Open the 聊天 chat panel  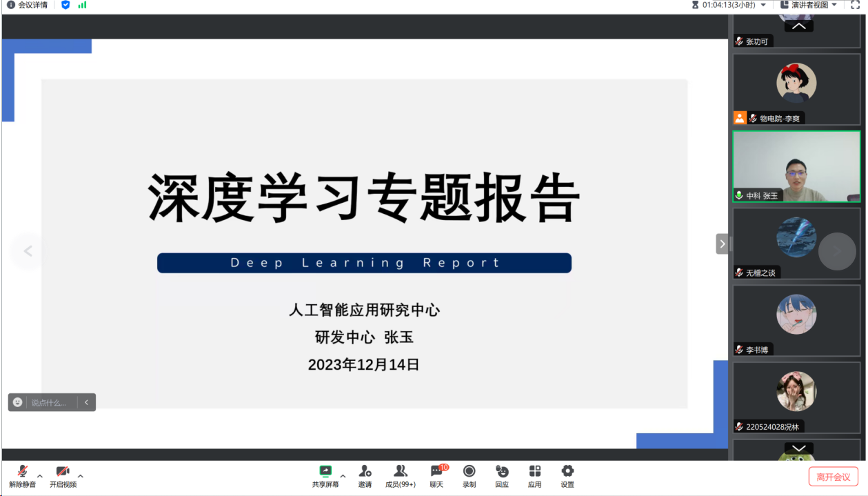coord(436,472)
